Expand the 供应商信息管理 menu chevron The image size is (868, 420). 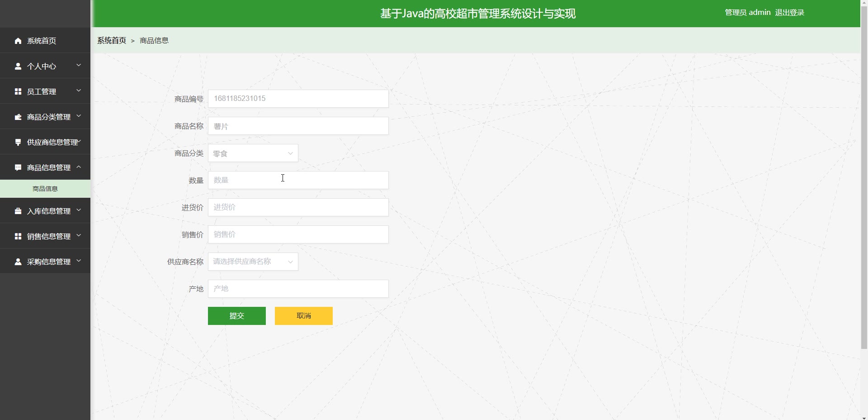click(79, 141)
